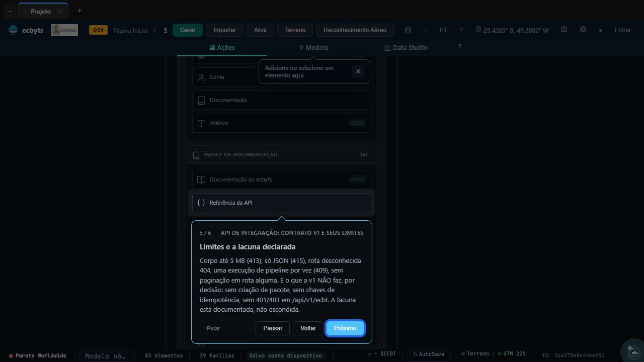Click the Página Inicial breadcrumb

[130, 31]
